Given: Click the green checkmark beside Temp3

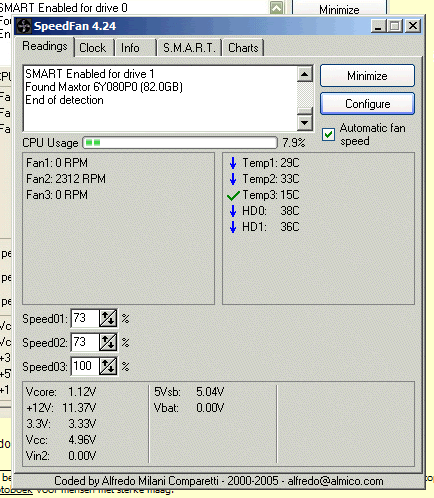Looking at the screenshot, I should click(x=233, y=195).
